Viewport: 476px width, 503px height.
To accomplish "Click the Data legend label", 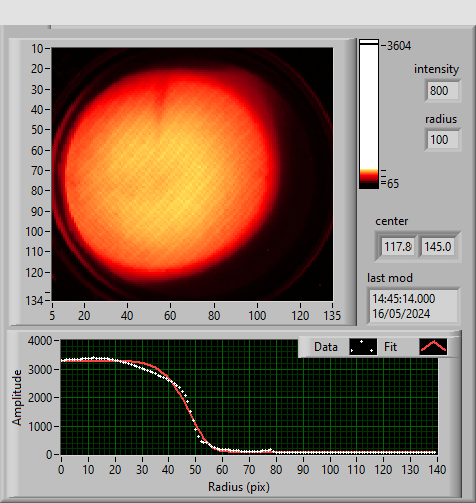I will pos(326,347).
